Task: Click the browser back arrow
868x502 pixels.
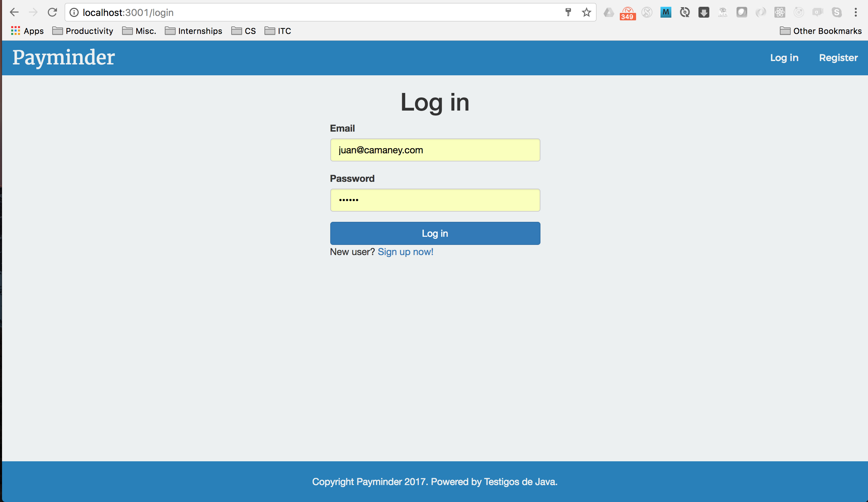Action: pyautogui.click(x=14, y=13)
